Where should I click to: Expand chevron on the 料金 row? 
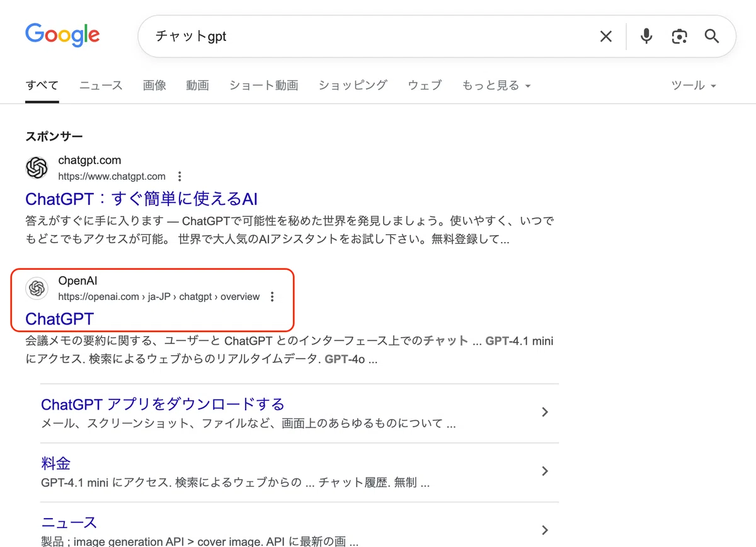[x=545, y=471]
